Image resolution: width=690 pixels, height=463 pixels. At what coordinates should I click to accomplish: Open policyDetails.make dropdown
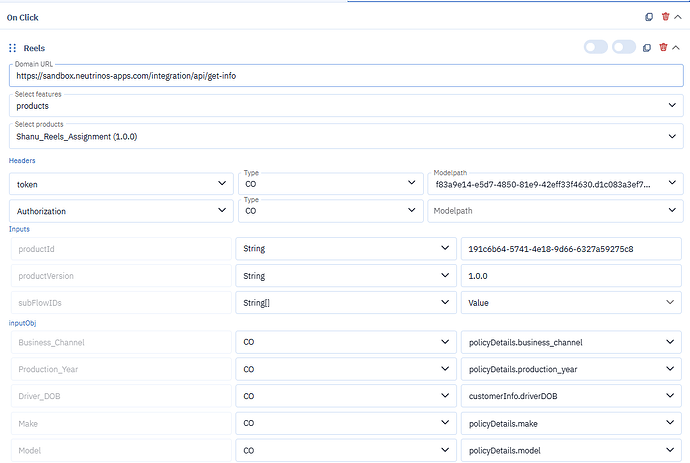571,423
